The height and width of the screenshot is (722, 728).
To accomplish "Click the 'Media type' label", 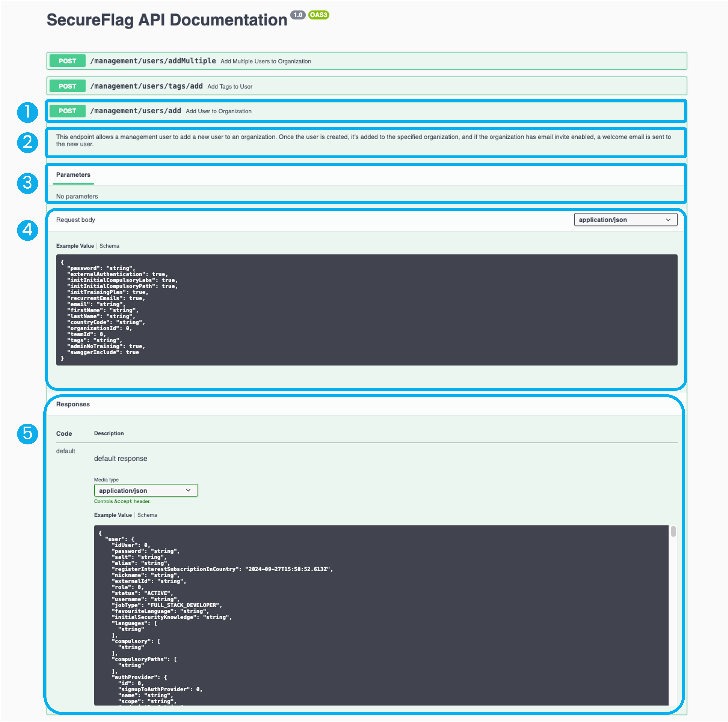I will tap(106, 479).
